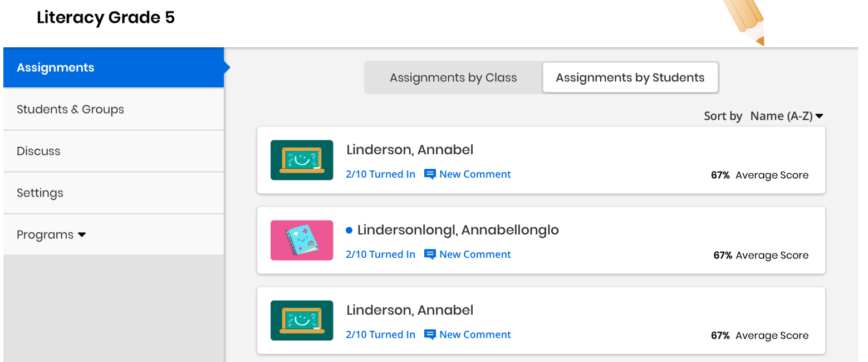Click the pink notebook icon for Lindersonlongl

click(301, 240)
